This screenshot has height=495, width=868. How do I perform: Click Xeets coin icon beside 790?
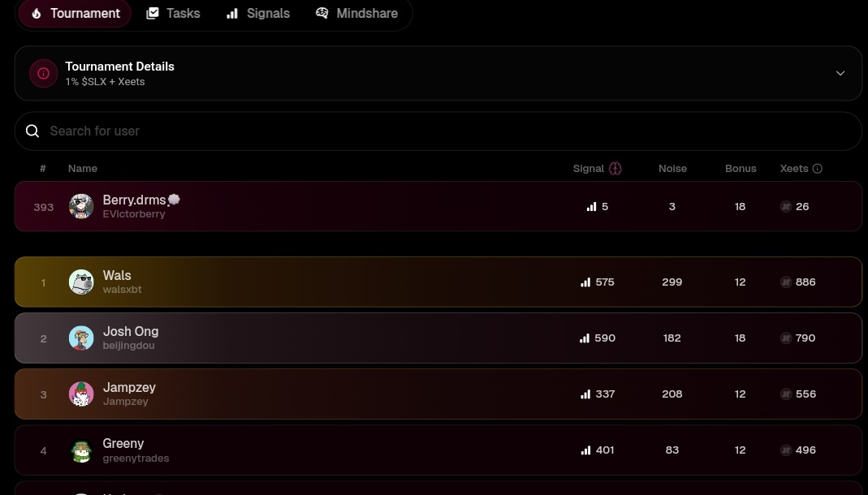pyautogui.click(x=785, y=338)
